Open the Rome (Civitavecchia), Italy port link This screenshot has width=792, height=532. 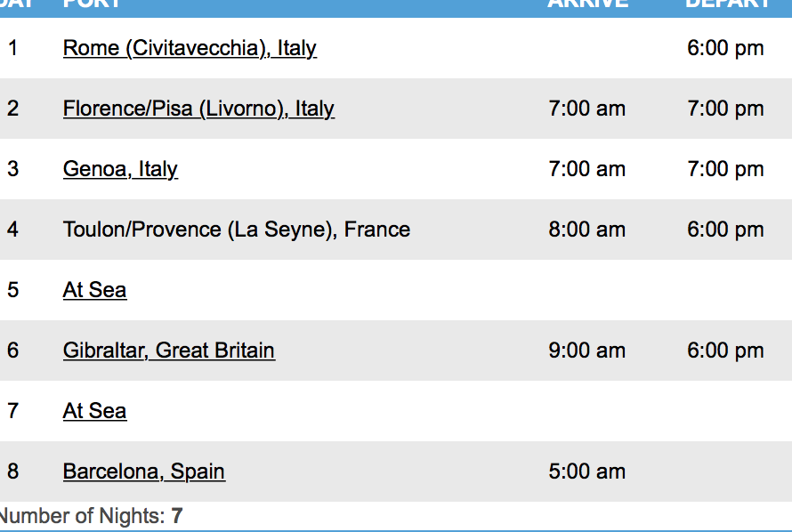tap(190, 48)
